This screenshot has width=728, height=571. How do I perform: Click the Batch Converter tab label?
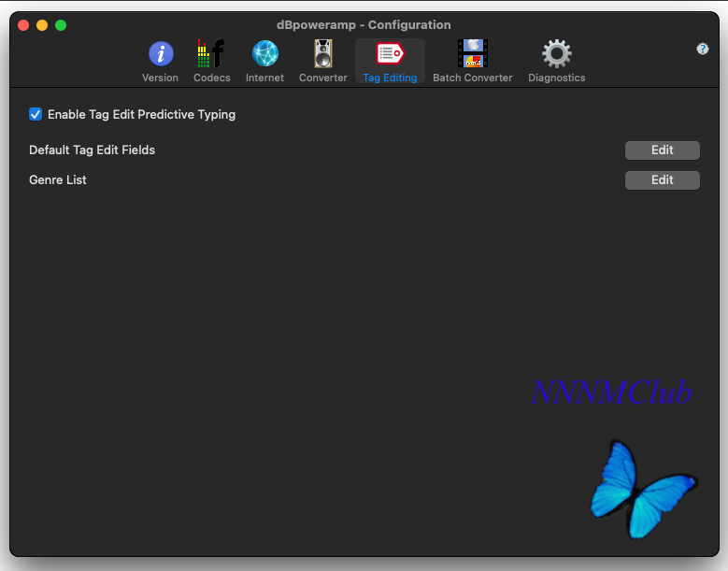473,78
